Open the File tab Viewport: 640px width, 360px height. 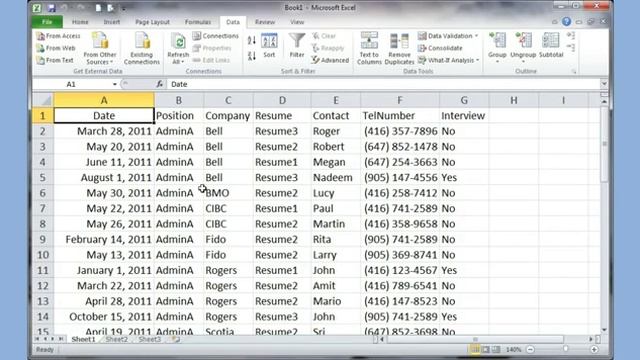coord(47,22)
